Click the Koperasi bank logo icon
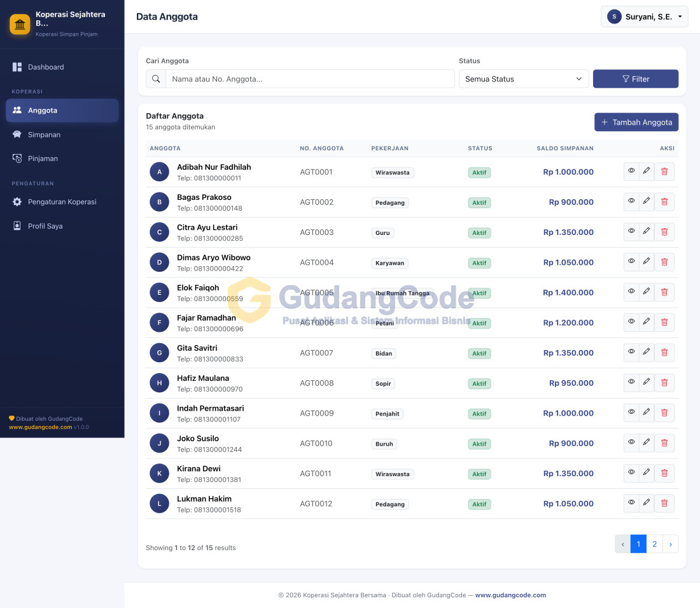The width and height of the screenshot is (700, 608). pyautogui.click(x=20, y=24)
